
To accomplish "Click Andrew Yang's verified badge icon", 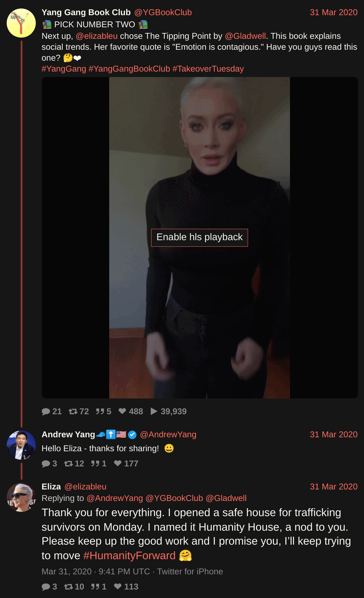I will (x=132, y=435).
